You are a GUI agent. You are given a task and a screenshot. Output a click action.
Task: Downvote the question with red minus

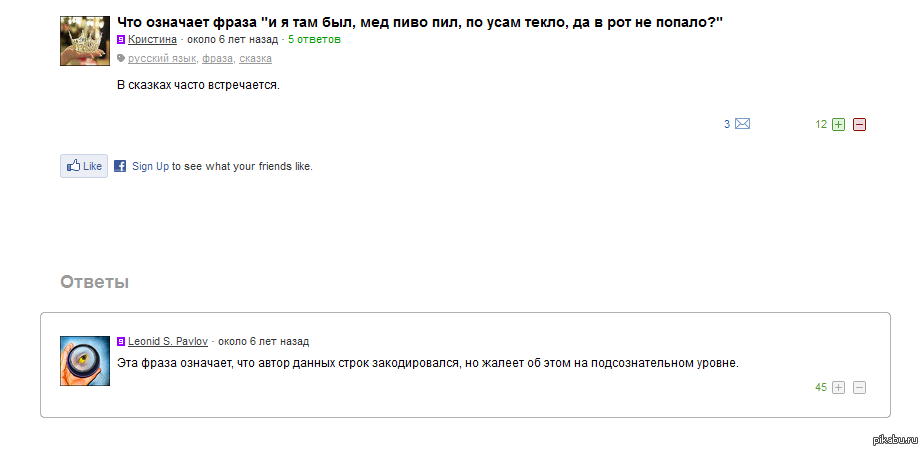[x=859, y=125]
